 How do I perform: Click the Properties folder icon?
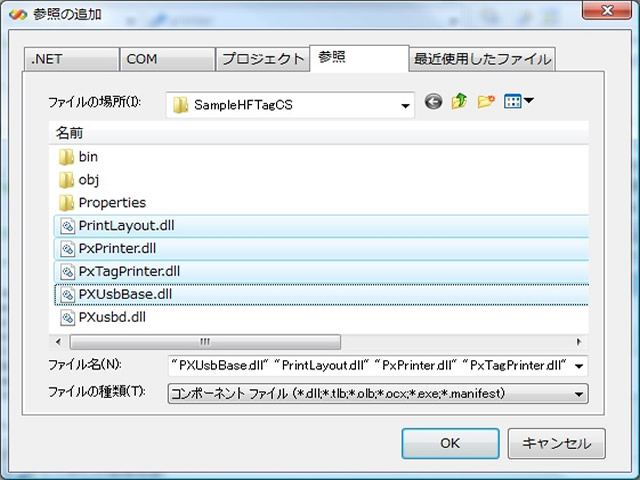(66, 203)
